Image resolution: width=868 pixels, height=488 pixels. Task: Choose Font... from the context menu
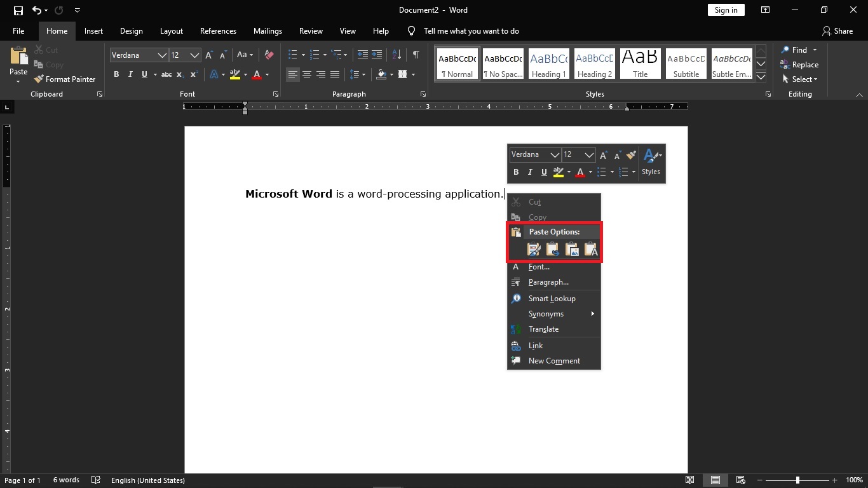(554, 267)
